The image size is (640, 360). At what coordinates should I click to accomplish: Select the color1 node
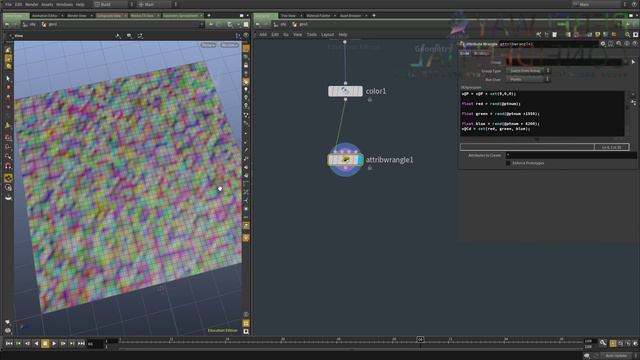tap(345, 91)
